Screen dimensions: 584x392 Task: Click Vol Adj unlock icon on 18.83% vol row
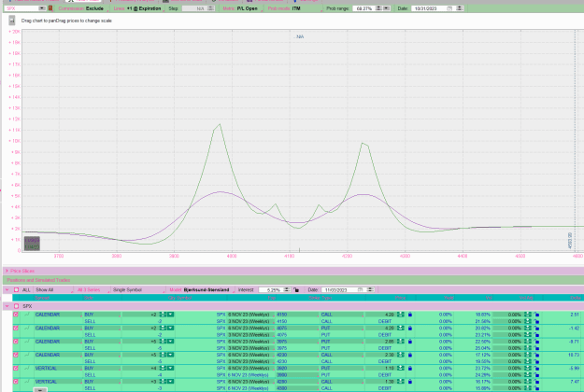click(x=536, y=315)
